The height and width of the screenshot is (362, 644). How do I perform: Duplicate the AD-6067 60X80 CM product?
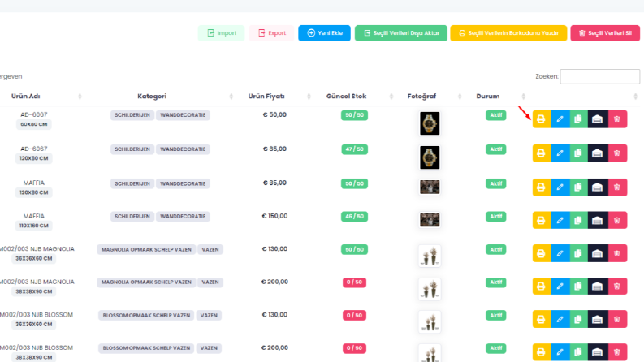[578, 119]
